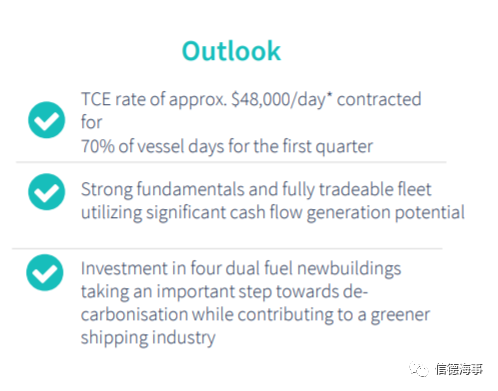Click the checkmark beside Investment in four newbuildings
The image size is (498, 391).
45,273
